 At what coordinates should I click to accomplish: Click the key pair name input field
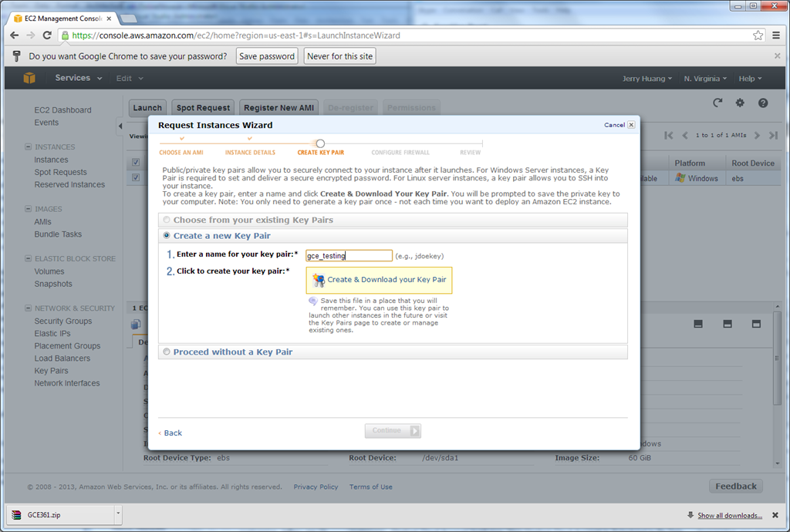349,256
